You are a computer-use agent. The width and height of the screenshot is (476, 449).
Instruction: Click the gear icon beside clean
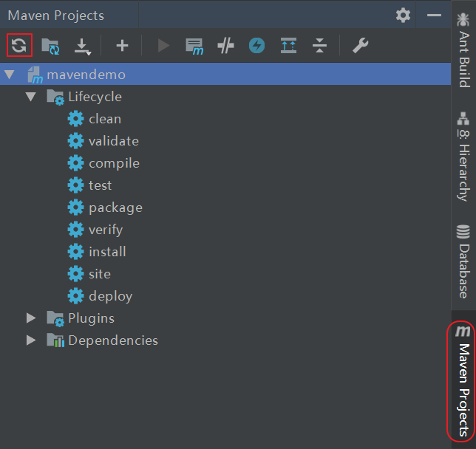(x=75, y=119)
